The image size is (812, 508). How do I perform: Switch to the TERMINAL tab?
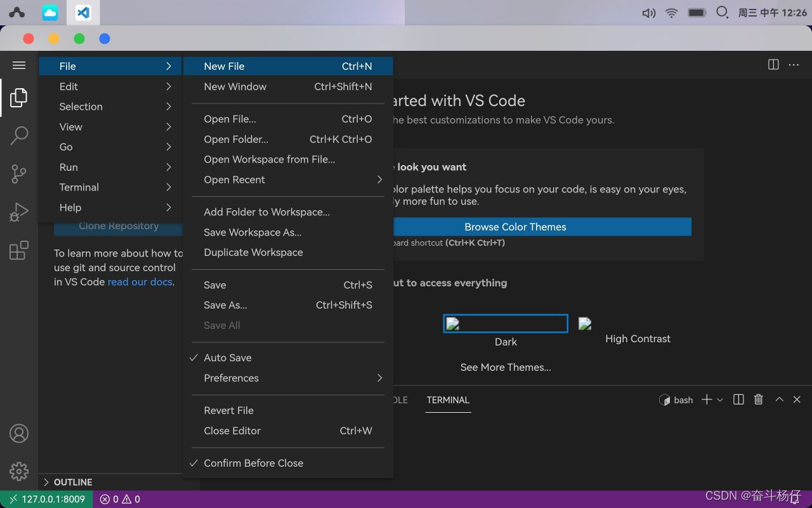(x=448, y=400)
